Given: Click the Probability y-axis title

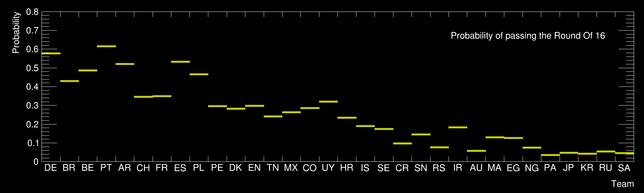Looking at the screenshot, I should coord(16,32).
